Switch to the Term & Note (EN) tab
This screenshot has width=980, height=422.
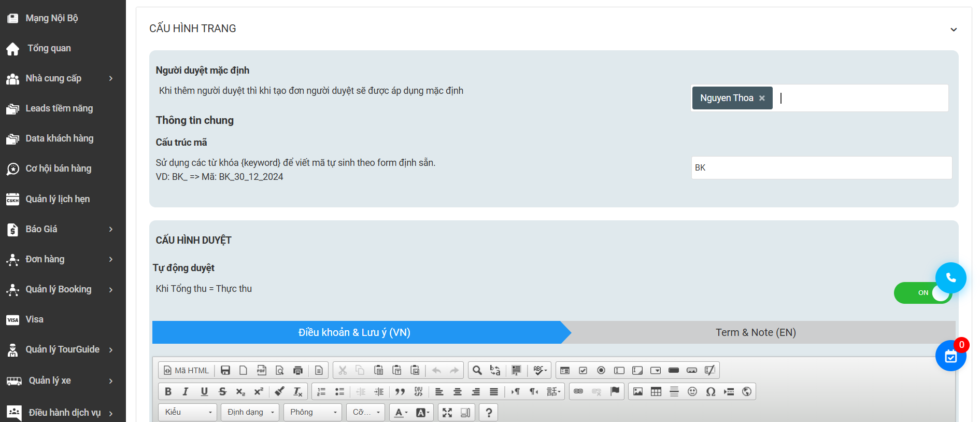point(755,332)
